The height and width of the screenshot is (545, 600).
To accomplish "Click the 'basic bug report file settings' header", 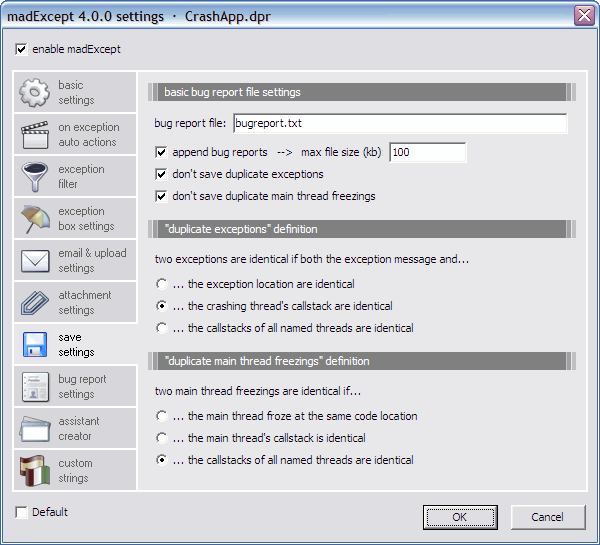I will coord(362,92).
